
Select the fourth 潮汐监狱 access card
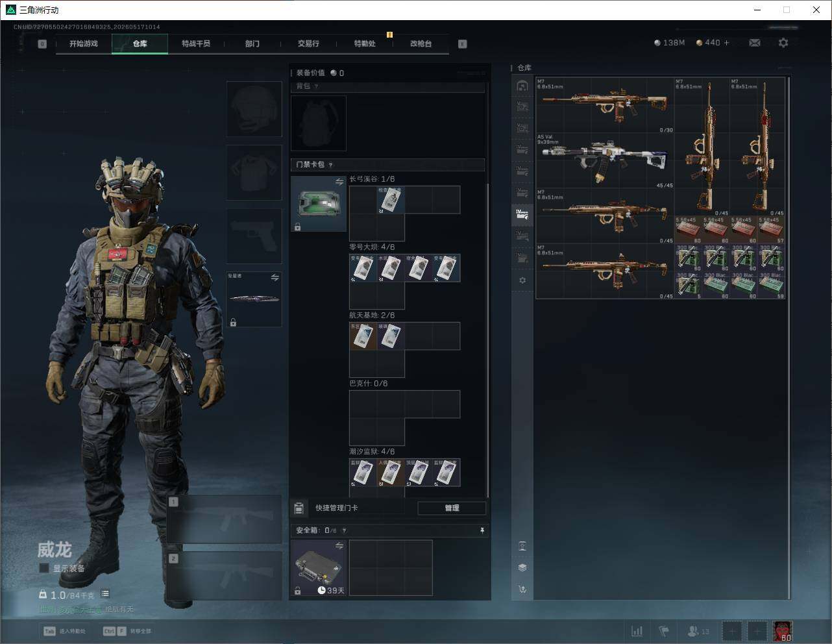tap(447, 473)
